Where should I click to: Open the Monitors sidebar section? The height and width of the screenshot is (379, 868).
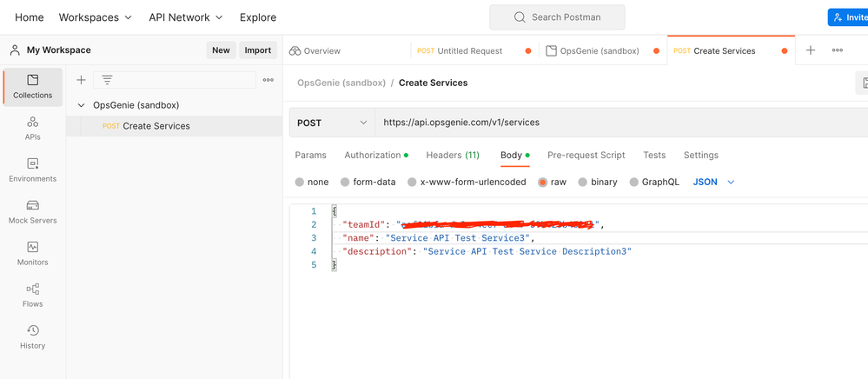pos(33,254)
